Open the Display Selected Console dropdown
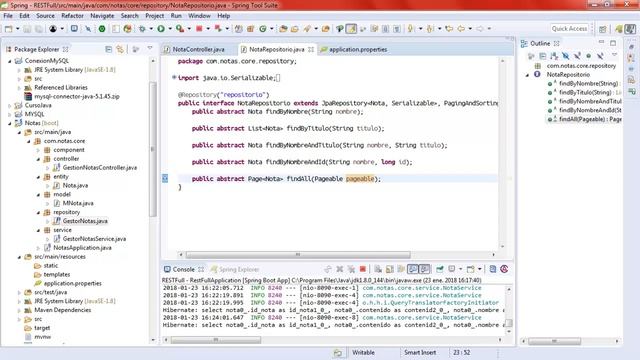Viewport: 640px width, 360px height. (460, 269)
